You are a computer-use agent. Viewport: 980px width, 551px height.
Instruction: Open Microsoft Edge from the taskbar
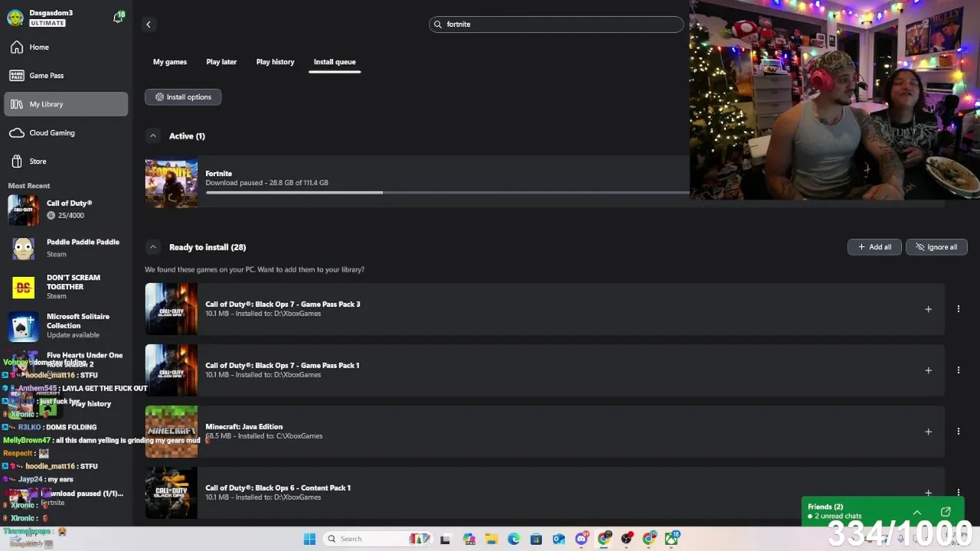[514, 539]
